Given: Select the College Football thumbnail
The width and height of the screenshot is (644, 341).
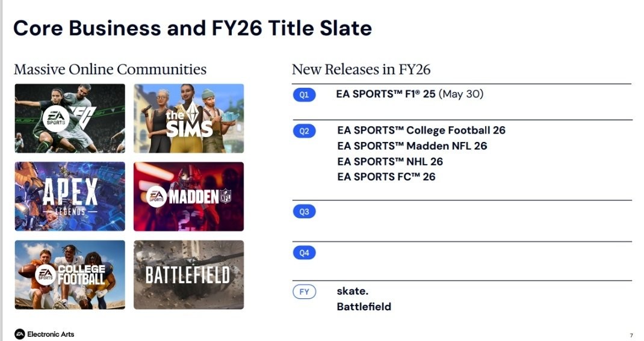Looking at the screenshot, I should [70, 274].
